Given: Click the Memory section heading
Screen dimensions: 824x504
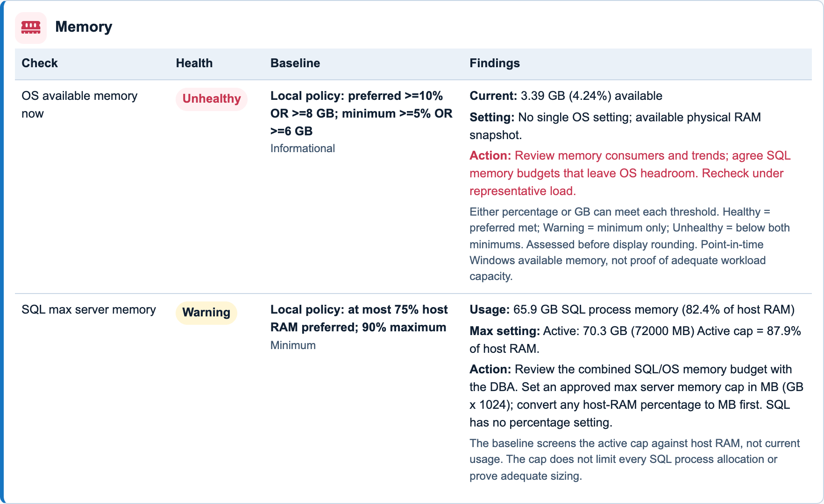Looking at the screenshot, I should 84,27.
